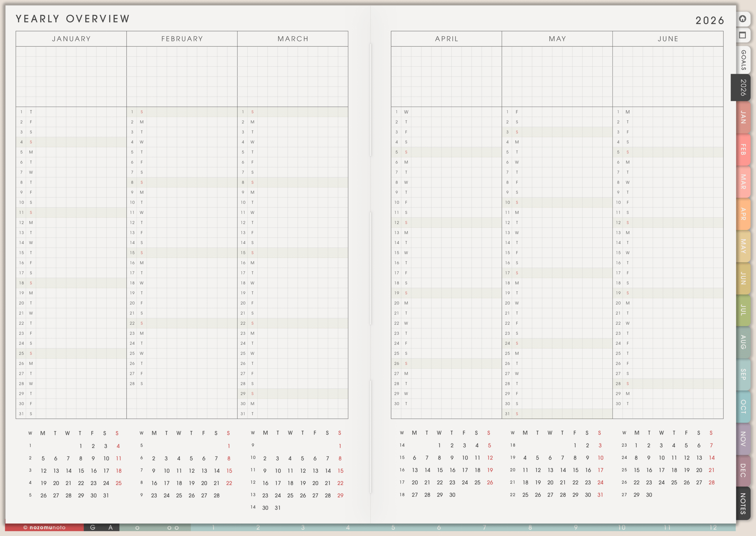Click the double circle icon in bottom bar
This screenshot has width=756, height=536.
point(173,528)
